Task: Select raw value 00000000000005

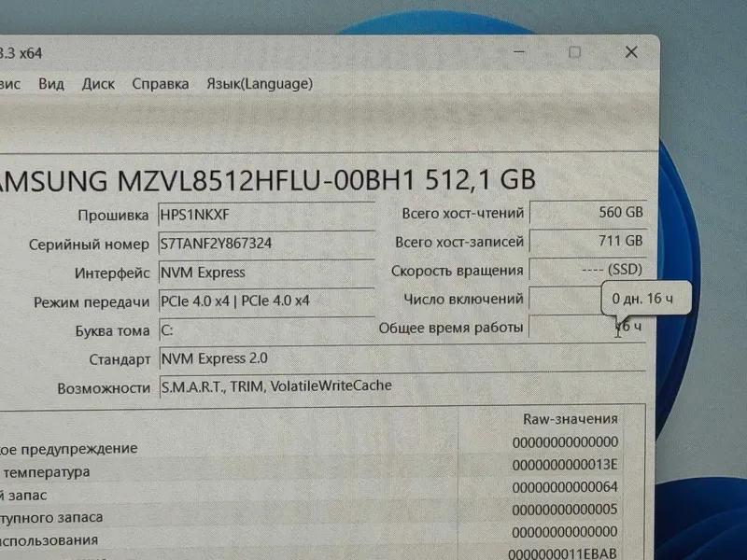Action: click(565, 510)
